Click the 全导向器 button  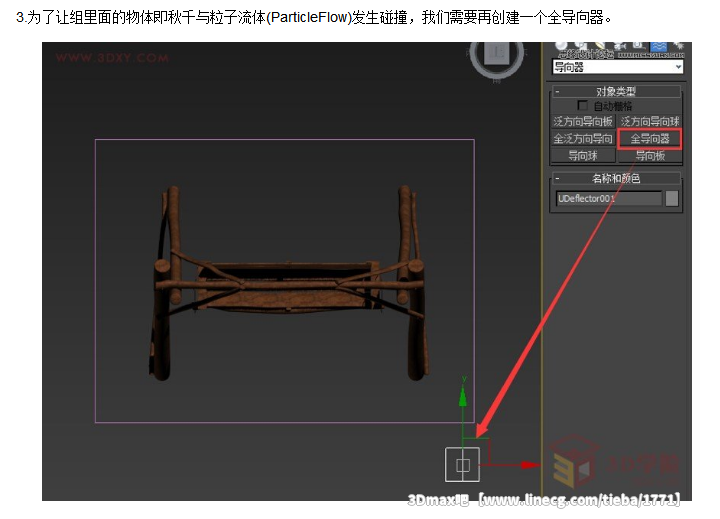(x=650, y=139)
